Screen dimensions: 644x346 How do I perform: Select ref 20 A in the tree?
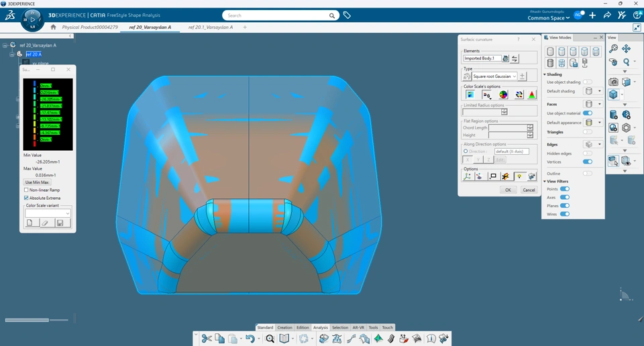coord(34,54)
